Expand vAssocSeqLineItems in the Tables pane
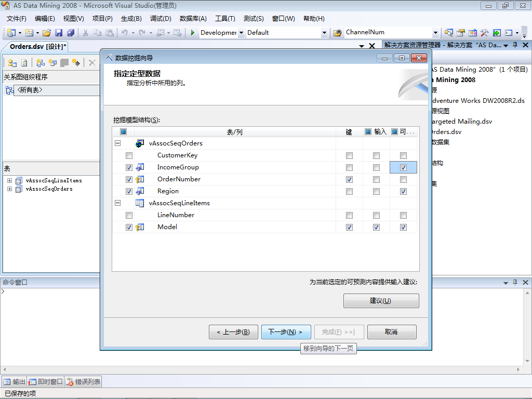 click(x=9, y=180)
